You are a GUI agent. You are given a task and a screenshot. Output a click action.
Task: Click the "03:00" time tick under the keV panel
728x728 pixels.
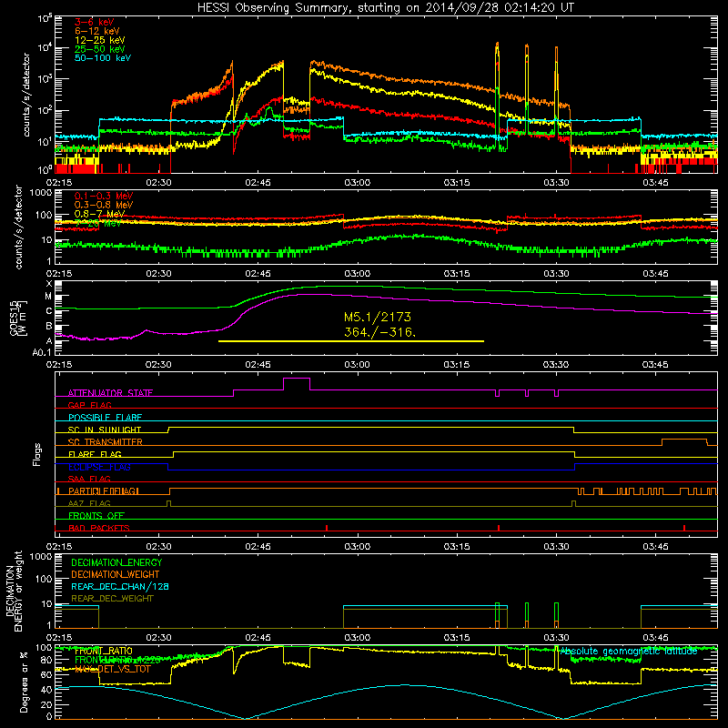(x=358, y=183)
